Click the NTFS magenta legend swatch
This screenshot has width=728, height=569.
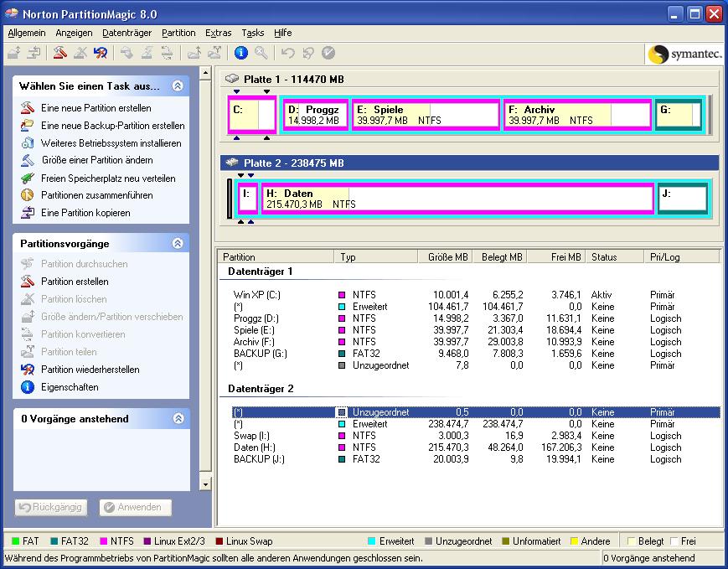tap(104, 541)
